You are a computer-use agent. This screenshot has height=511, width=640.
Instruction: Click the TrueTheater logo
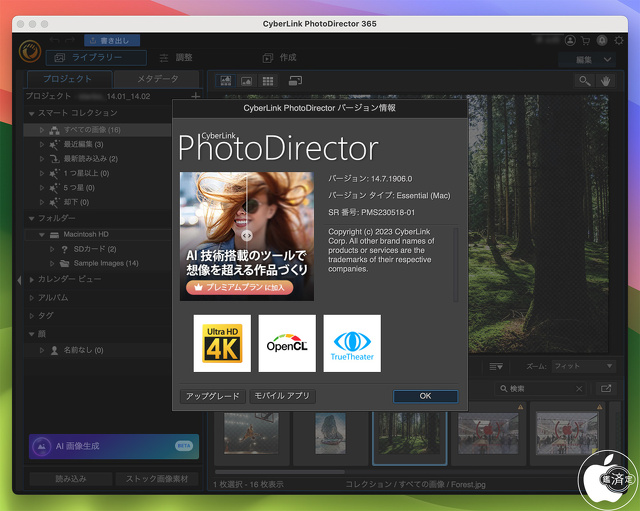(x=352, y=343)
